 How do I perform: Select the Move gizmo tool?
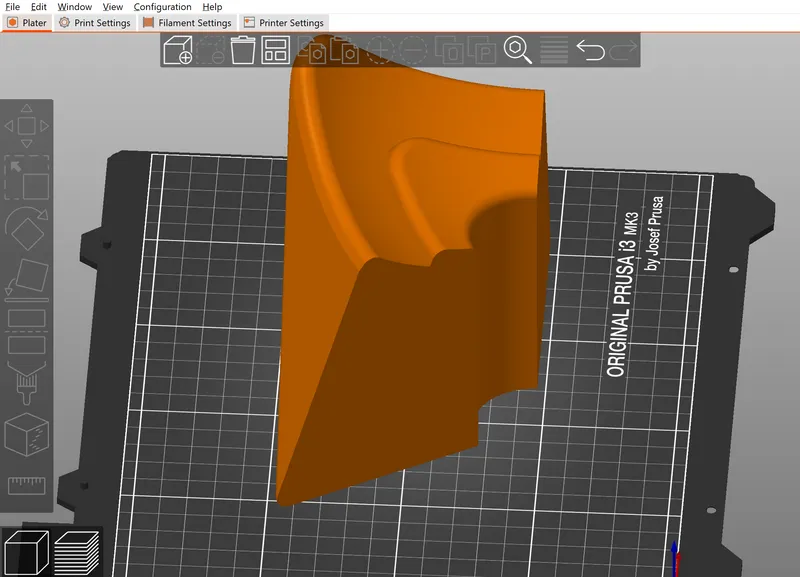(26, 126)
